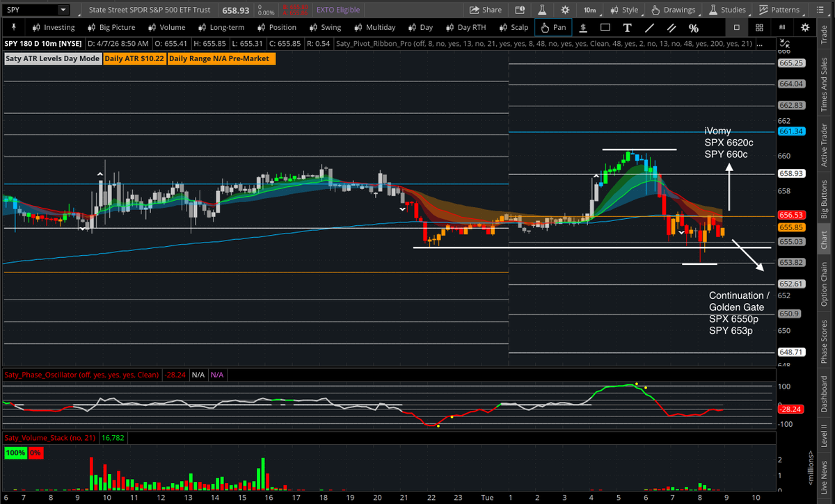
Task: Select the text note drawing tool
Action: 627,28
